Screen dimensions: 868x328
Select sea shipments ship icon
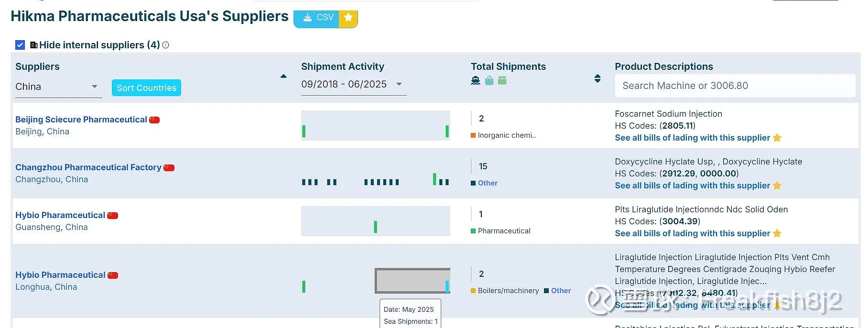point(476,80)
